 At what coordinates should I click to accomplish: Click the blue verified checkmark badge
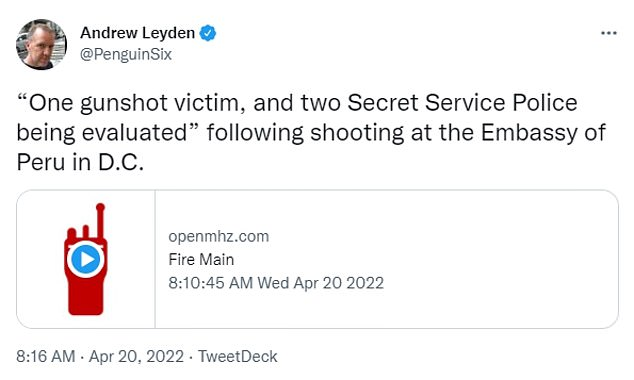pyautogui.click(x=208, y=33)
